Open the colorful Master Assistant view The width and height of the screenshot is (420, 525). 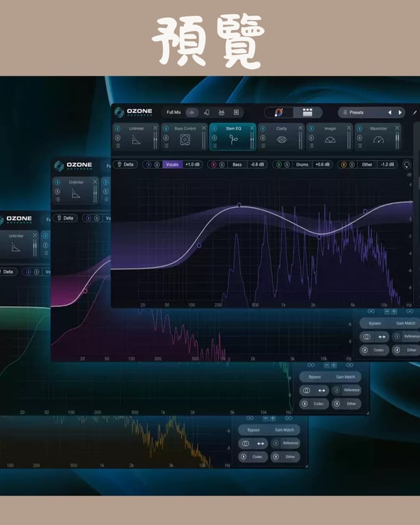(x=278, y=113)
